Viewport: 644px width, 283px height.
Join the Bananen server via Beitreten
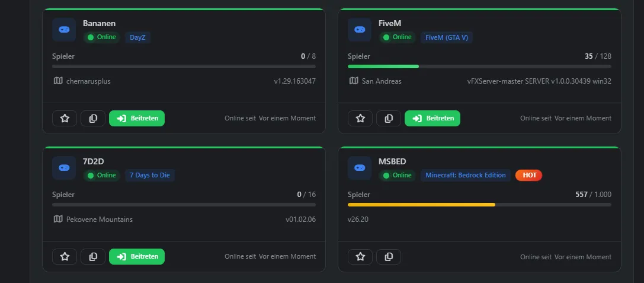tap(137, 119)
